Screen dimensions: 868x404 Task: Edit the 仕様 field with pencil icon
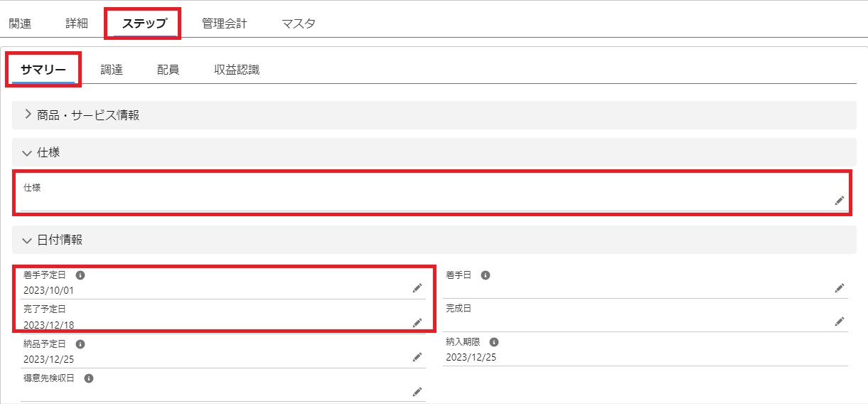click(x=840, y=201)
